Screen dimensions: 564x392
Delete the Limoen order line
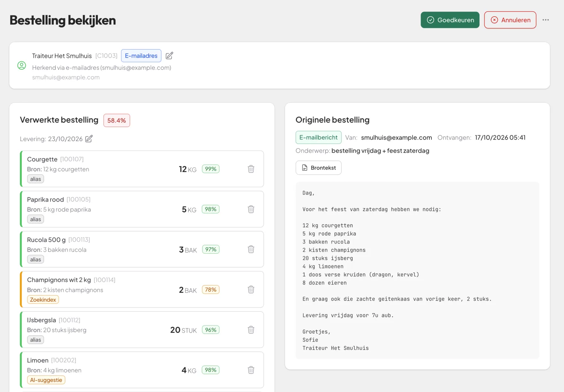tap(251, 370)
